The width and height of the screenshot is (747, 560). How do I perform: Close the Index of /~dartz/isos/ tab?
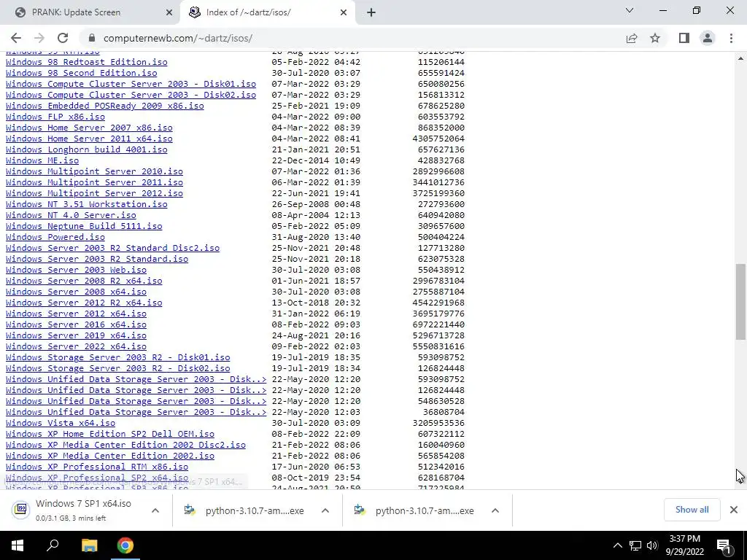[x=344, y=12]
